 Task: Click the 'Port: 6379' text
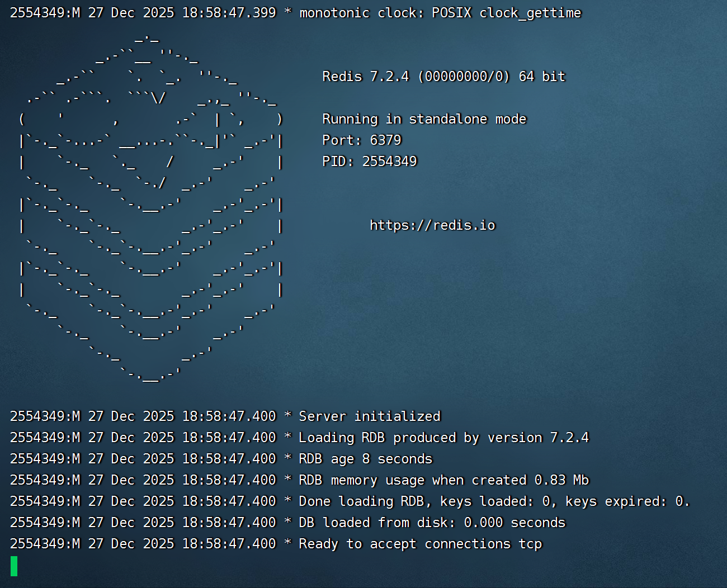(362, 140)
